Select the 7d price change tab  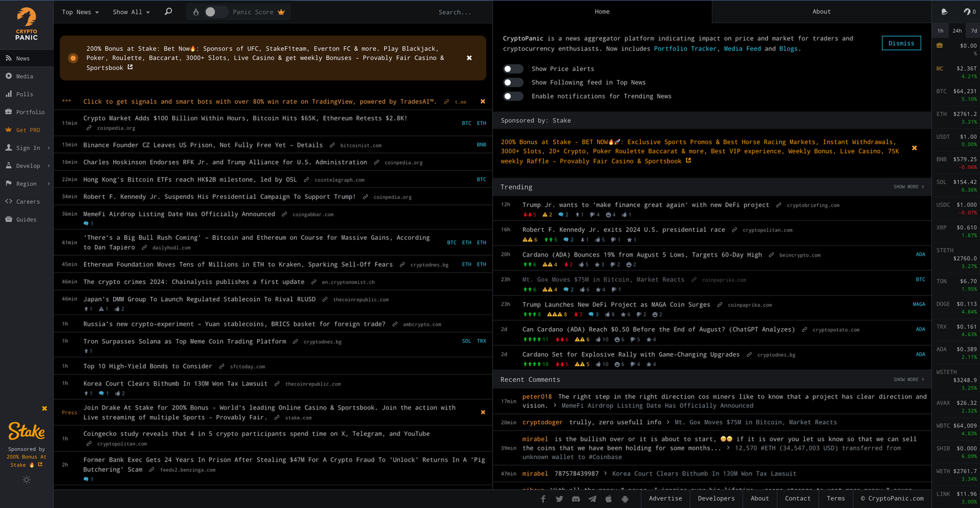click(974, 31)
